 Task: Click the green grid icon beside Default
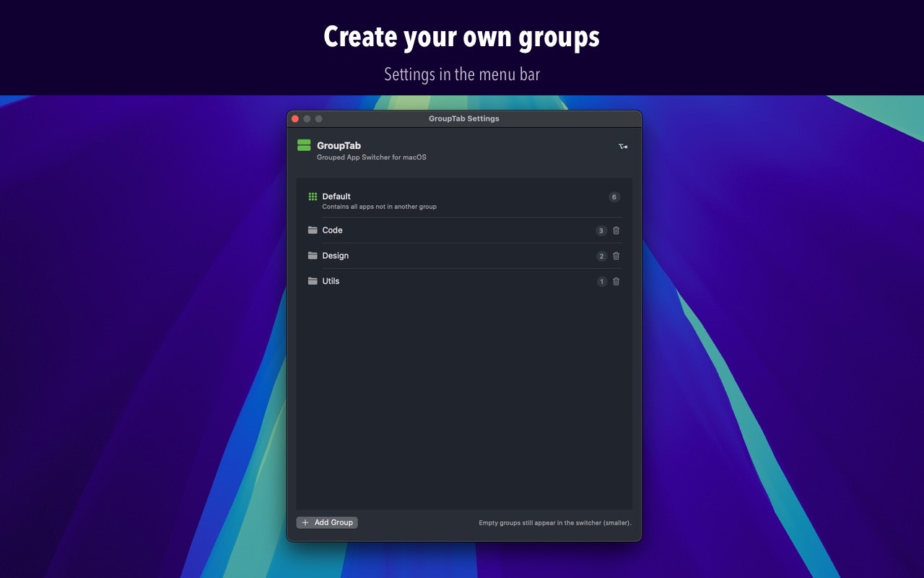click(313, 197)
